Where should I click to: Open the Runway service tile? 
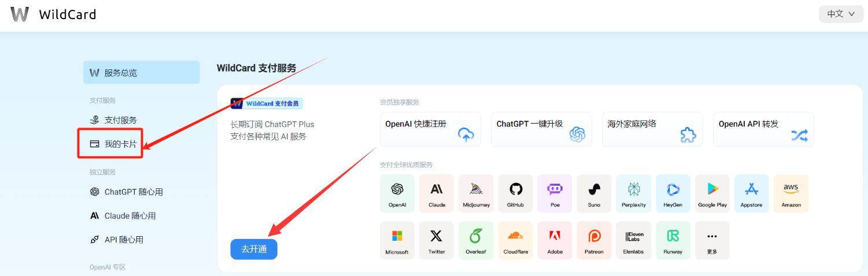pos(673,240)
